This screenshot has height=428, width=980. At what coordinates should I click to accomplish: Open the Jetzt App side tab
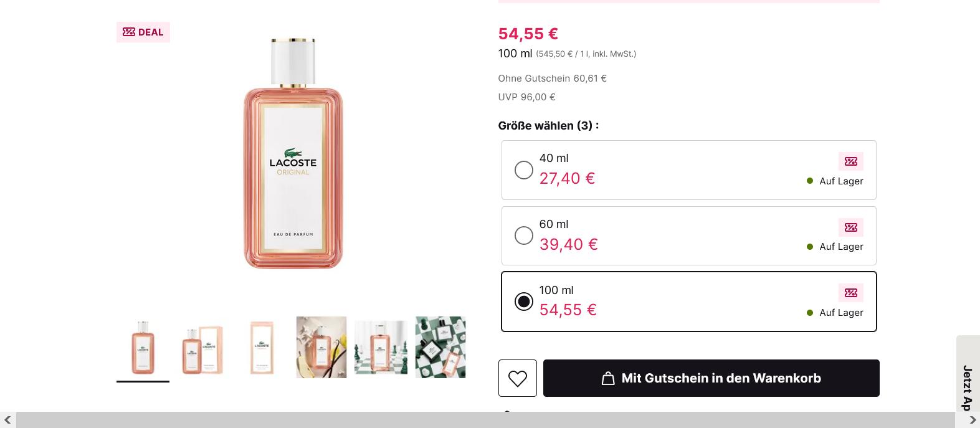click(968, 386)
